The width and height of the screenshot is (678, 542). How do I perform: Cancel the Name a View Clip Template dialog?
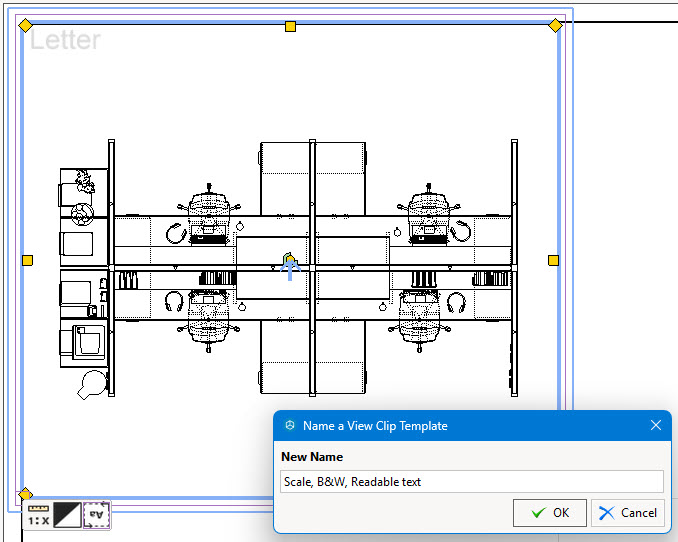tap(628, 513)
